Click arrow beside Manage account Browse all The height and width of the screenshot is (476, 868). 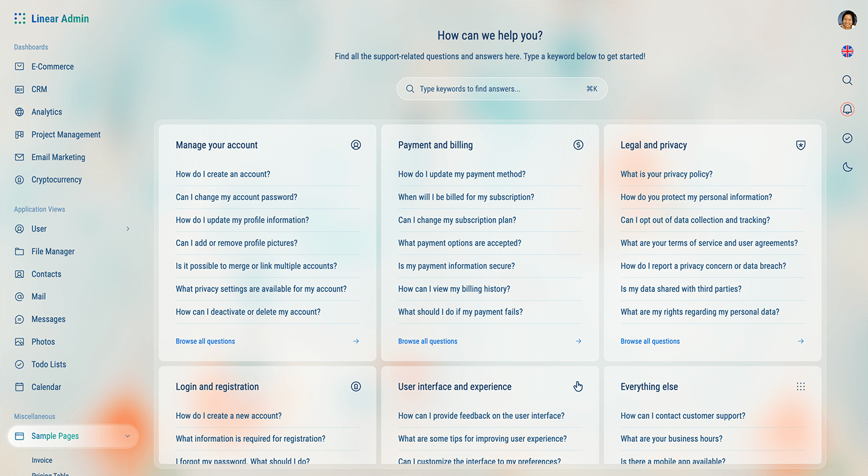coord(356,341)
